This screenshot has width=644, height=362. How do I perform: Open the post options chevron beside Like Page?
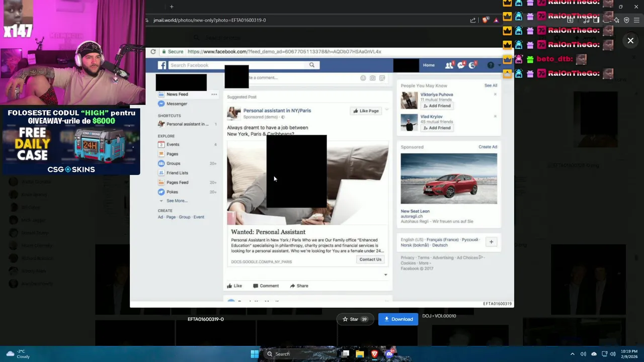click(x=386, y=111)
